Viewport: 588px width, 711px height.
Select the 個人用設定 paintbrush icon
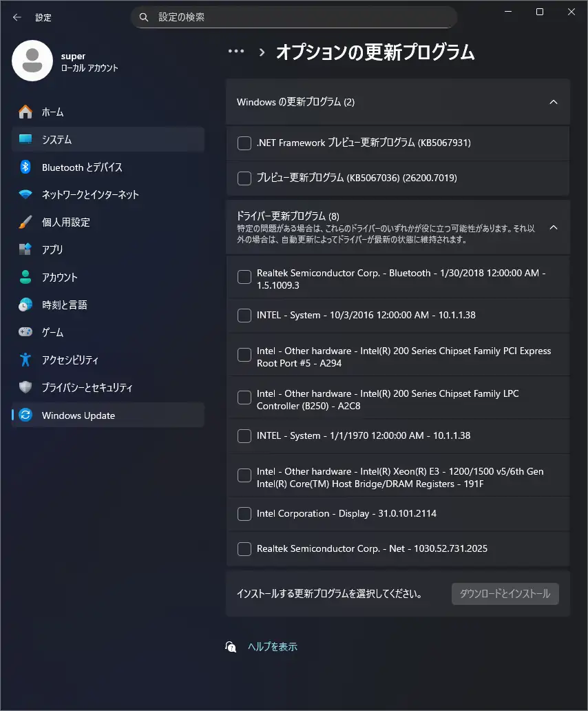tap(25, 222)
